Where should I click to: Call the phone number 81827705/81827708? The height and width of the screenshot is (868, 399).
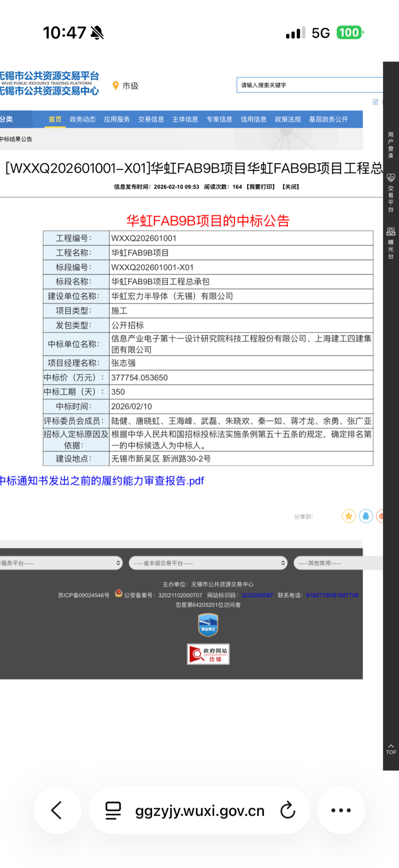coord(332,595)
